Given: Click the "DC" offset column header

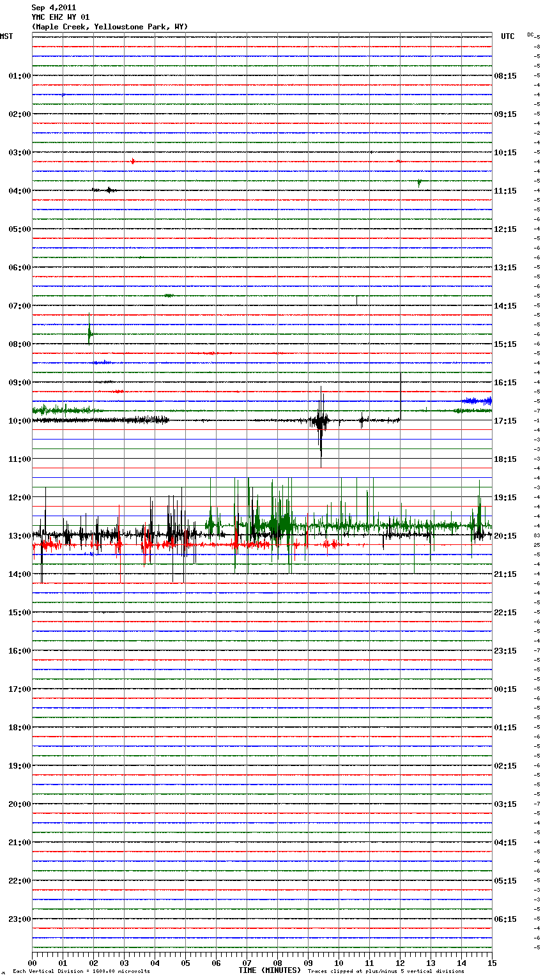Looking at the screenshot, I should pyautogui.click(x=530, y=34).
